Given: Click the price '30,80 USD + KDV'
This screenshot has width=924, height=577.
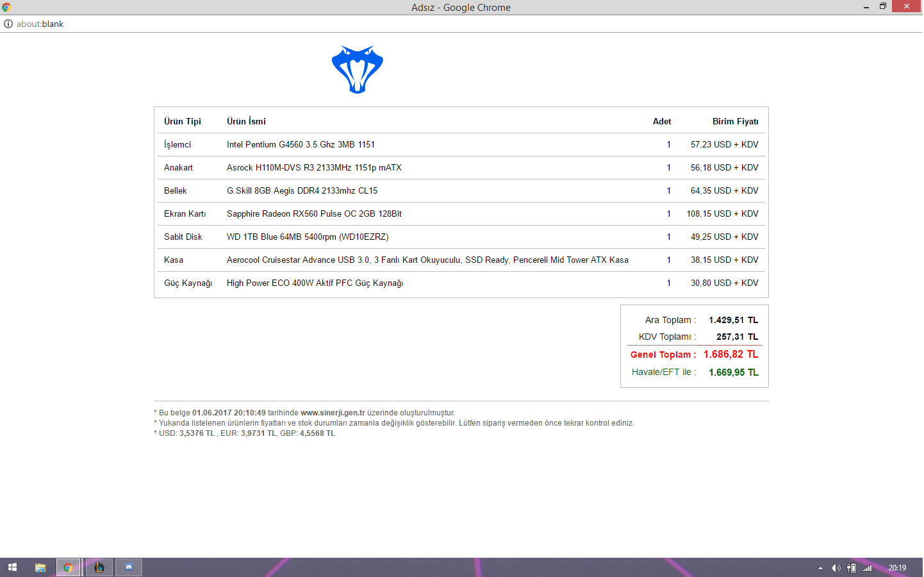Looking at the screenshot, I should [725, 283].
